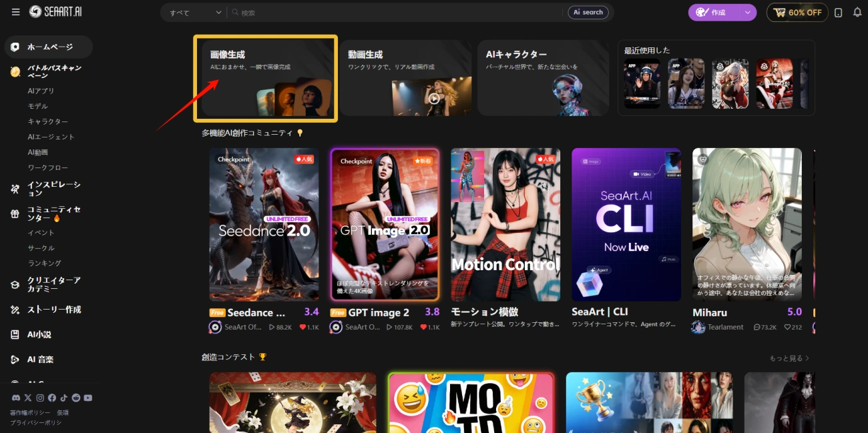Go to モデル in sidebar
868x433 pixels.
click(x=37, y=106)
